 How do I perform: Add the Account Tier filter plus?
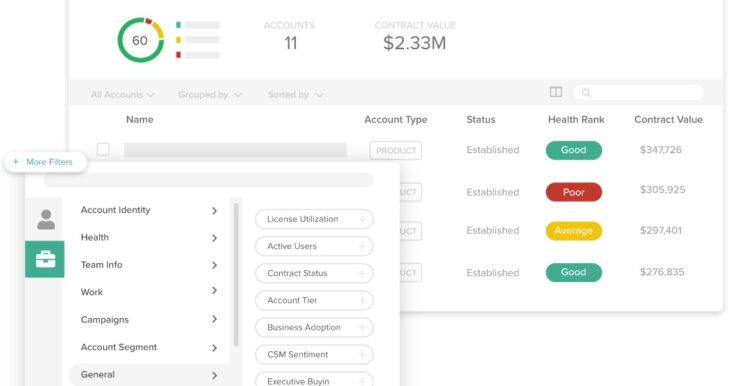(362, 300)
